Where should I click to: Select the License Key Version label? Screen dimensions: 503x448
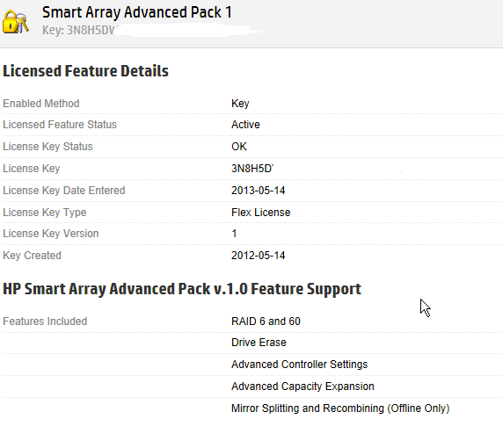point(51,234)
